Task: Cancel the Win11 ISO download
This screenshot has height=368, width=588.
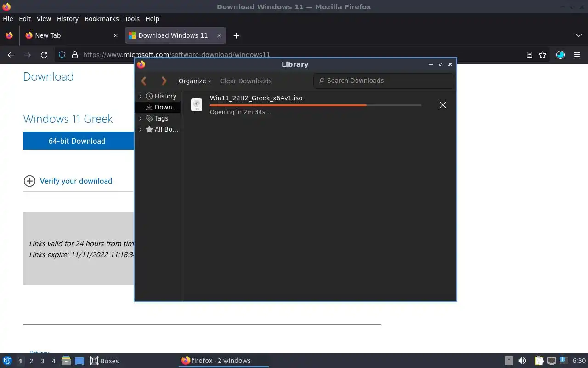Action: pyautogui.click(x=443, y=105)
